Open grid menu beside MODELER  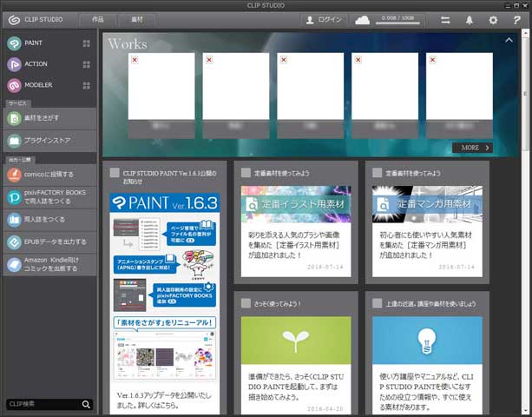pos(86,85)
